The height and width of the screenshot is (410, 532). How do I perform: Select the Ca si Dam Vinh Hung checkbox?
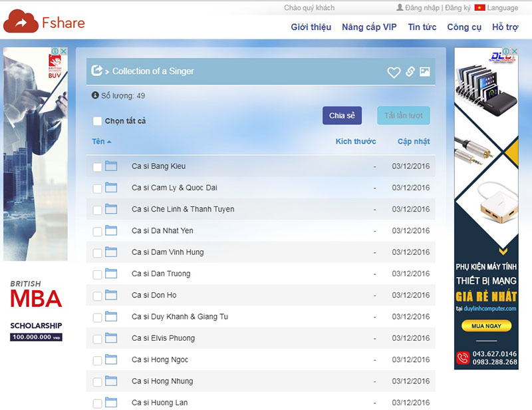click(x=98, y=253)
